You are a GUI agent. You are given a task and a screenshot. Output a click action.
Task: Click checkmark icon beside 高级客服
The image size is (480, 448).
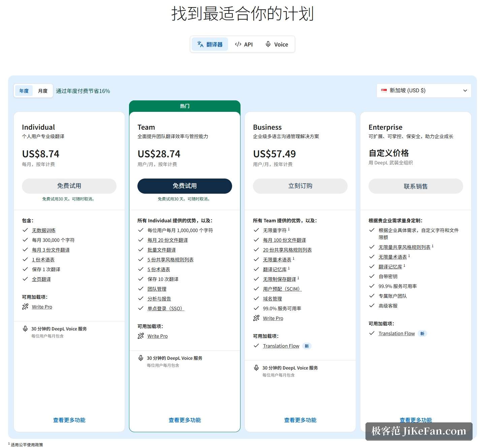pos(372,306)
